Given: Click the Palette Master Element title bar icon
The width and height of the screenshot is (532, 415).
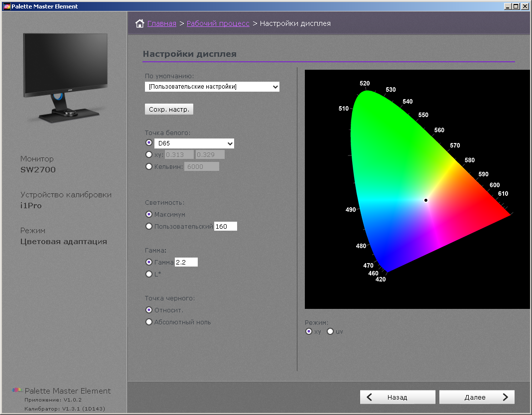Looking at the screenshot, I should [x=6, y=6].
